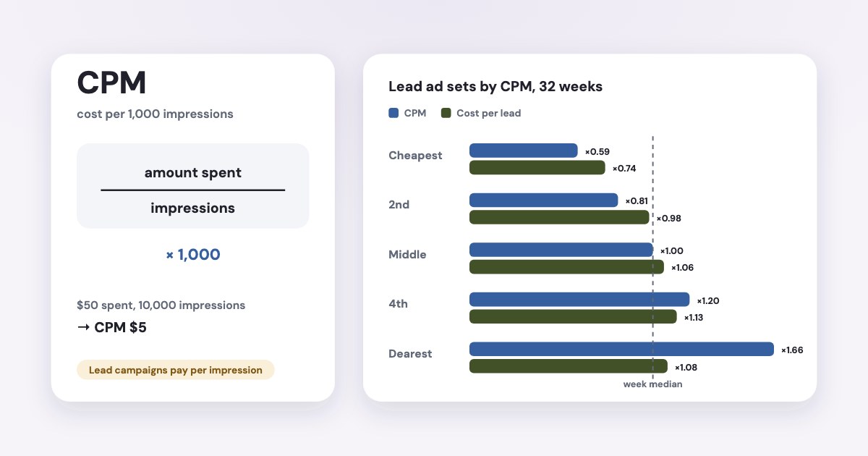Screen dimensions: 868x456
Task: Click 'cost per 1,000 impressions' subtitle
Action: coord(156,114)
